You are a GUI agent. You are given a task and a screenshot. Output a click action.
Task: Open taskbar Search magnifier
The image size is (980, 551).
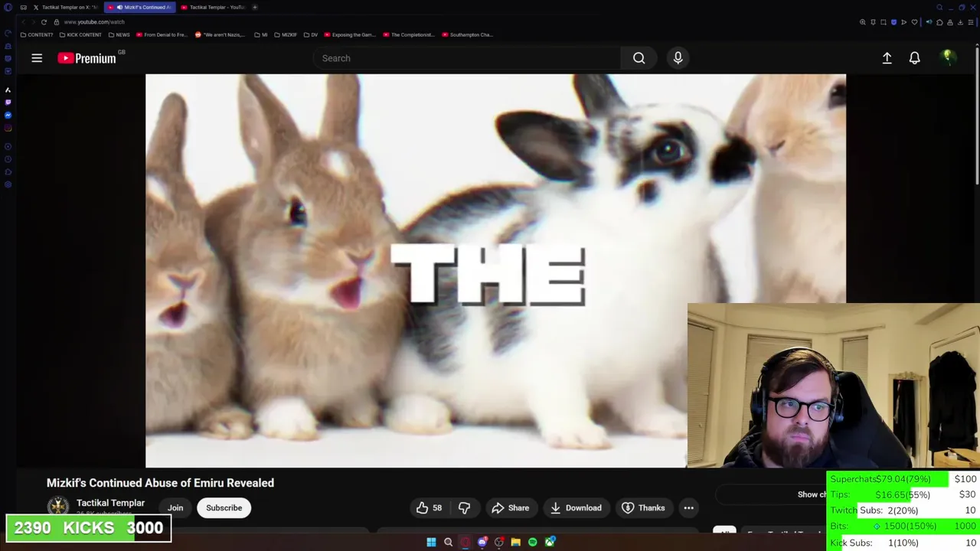tap(448, 542)
